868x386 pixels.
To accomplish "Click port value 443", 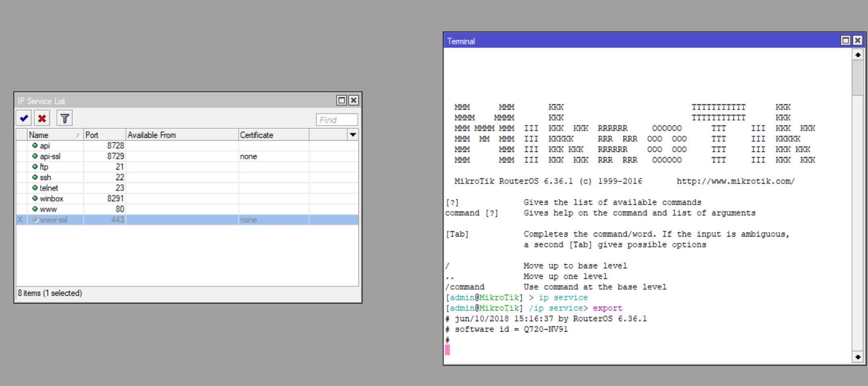I will 118,220.
